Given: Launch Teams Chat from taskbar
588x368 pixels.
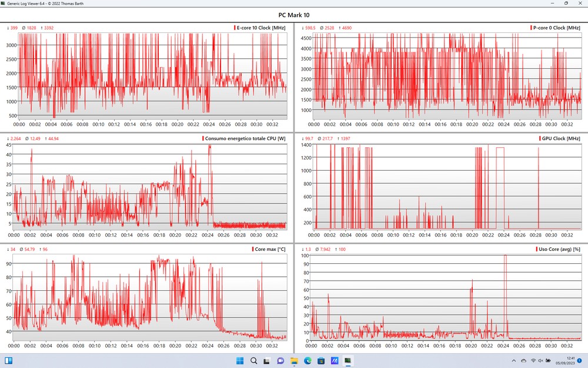Looking at the screenshot, I should coord(280,361).
